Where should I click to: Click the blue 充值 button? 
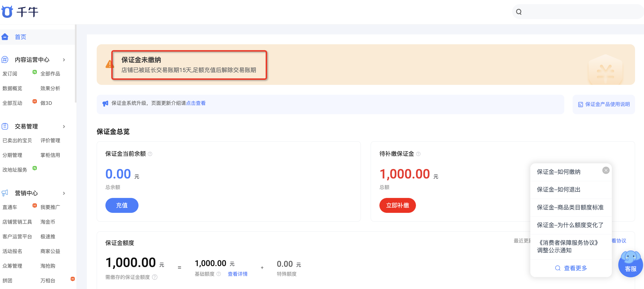122,205
